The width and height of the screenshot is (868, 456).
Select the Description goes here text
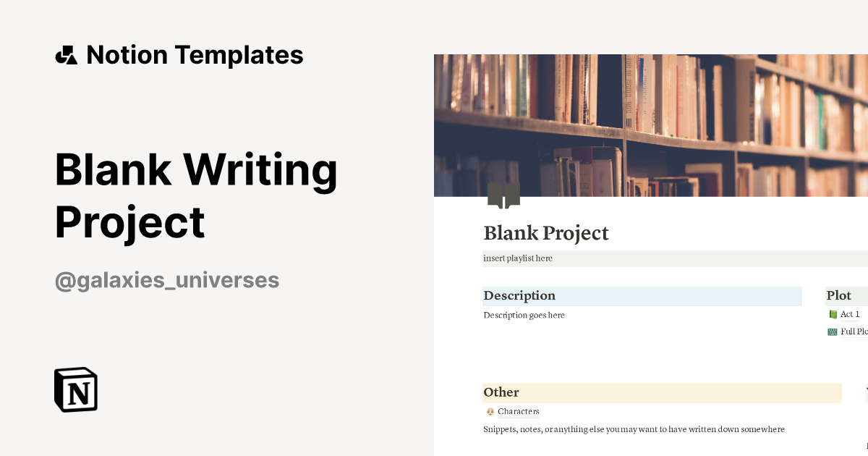[x=524, y=315]
